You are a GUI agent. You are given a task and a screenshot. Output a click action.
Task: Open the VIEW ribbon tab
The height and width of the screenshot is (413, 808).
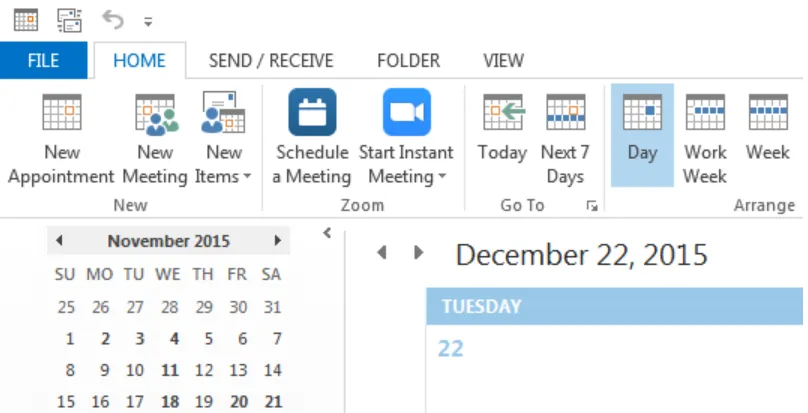tap(503, 60)
